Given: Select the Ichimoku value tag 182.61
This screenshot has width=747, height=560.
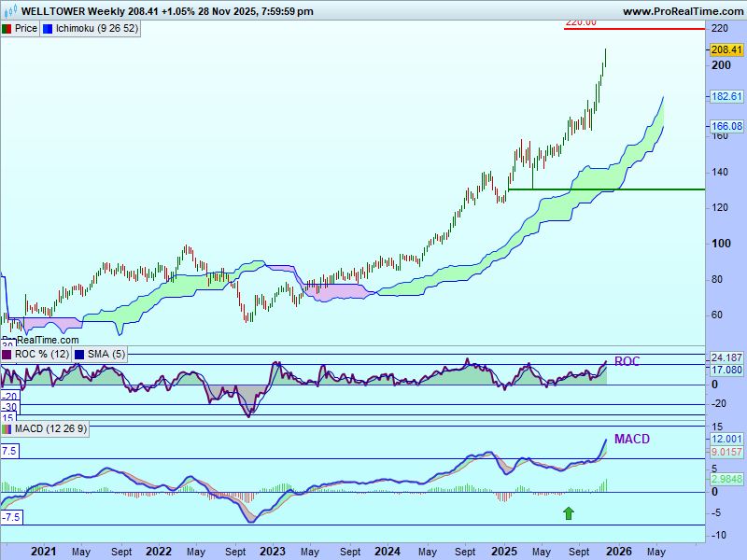Looking at the screenshot, I should (726, 96).
